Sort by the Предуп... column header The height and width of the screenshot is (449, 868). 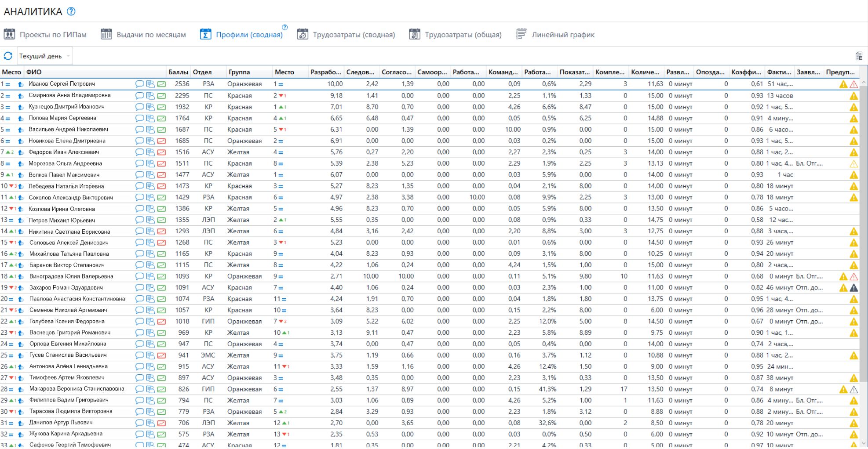[x=840, y=72]
